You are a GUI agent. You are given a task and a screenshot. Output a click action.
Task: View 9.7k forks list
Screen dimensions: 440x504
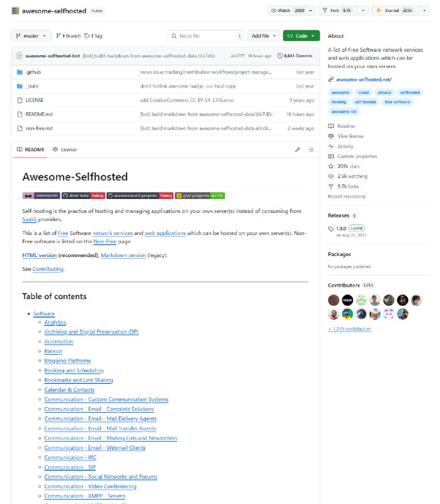click(343, 186)
